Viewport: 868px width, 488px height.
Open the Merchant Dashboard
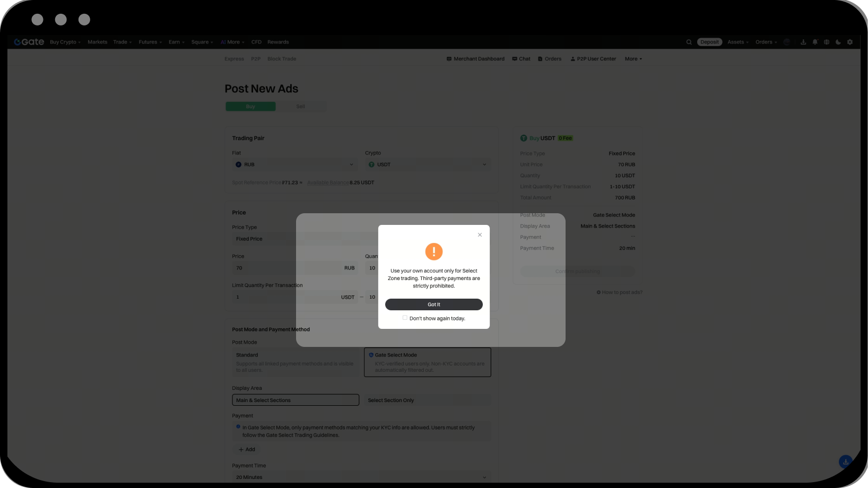point(475,59)
